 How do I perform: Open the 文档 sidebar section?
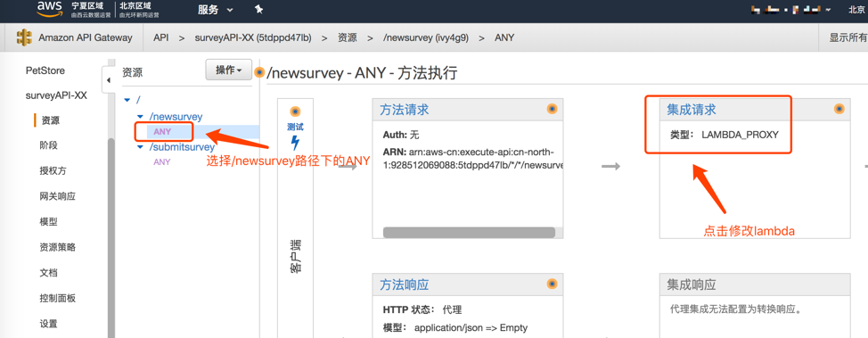tap(49, 273)
